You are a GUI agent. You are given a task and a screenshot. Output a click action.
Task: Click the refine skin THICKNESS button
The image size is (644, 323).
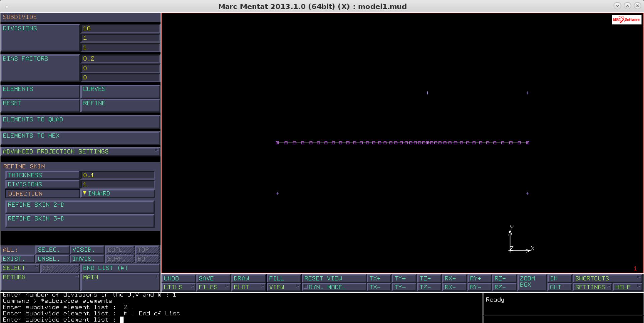click(42, 175)
